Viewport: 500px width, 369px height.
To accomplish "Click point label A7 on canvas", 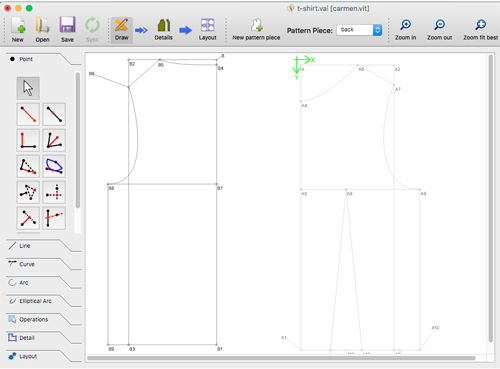I will tap(398, 89).
